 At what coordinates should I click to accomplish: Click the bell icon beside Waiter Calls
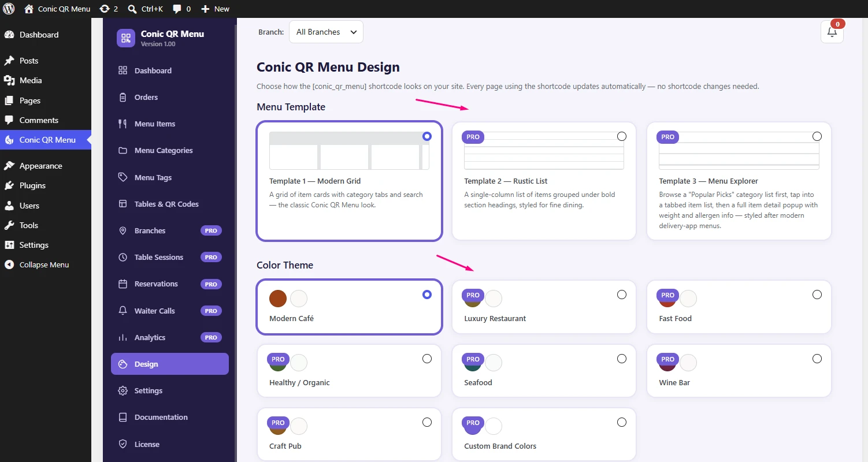tap(123, 311)
